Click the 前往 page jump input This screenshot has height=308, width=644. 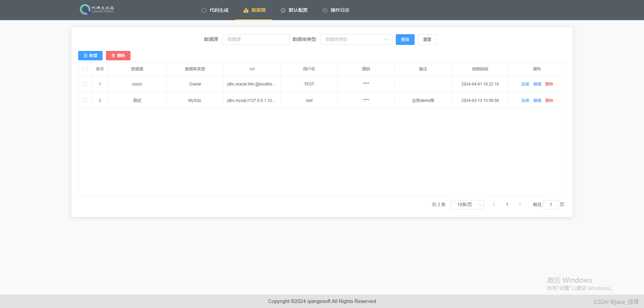point(551,204)
